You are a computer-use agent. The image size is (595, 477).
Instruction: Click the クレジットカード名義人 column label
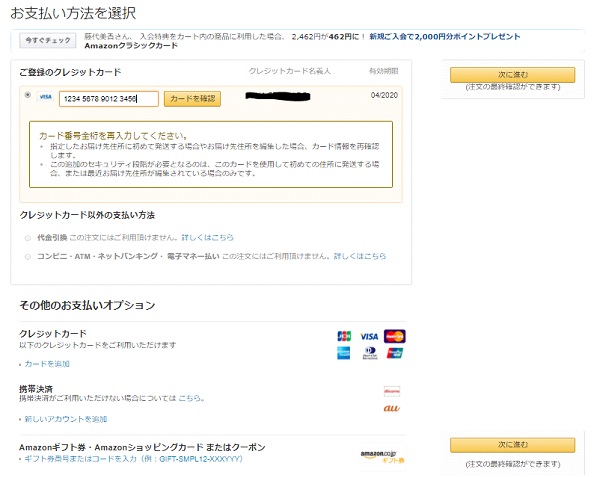click(290, 71)
